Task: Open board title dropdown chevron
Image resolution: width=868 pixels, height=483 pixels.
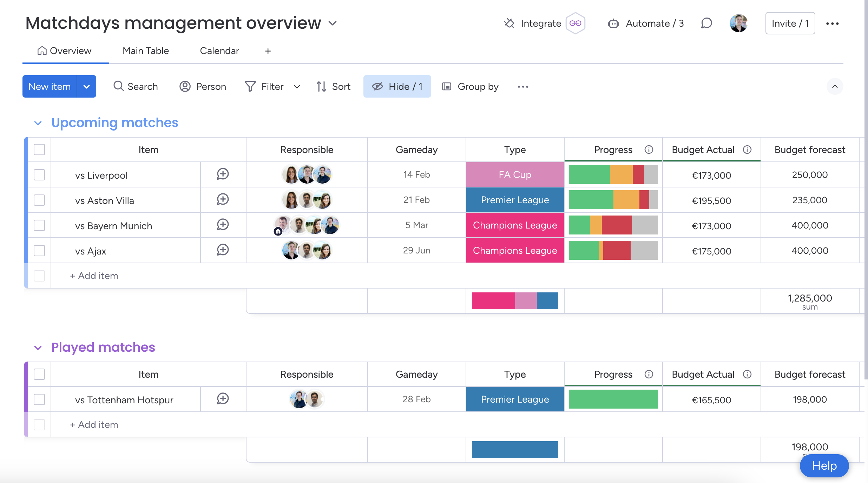Action: (x=333, y=24)
